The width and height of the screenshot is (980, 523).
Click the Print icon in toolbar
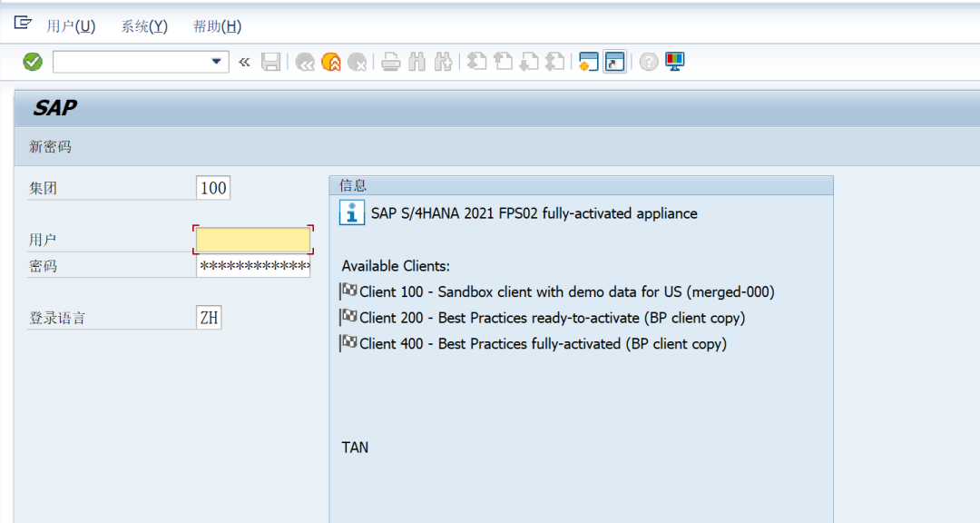coord(390,62)
